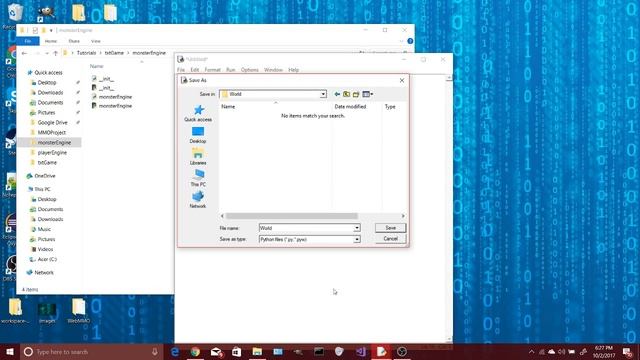This screenshot has height=360, width=640.
Task: Open the IDLE File menu
Action: pyautogui.click(x=181, y=70)
